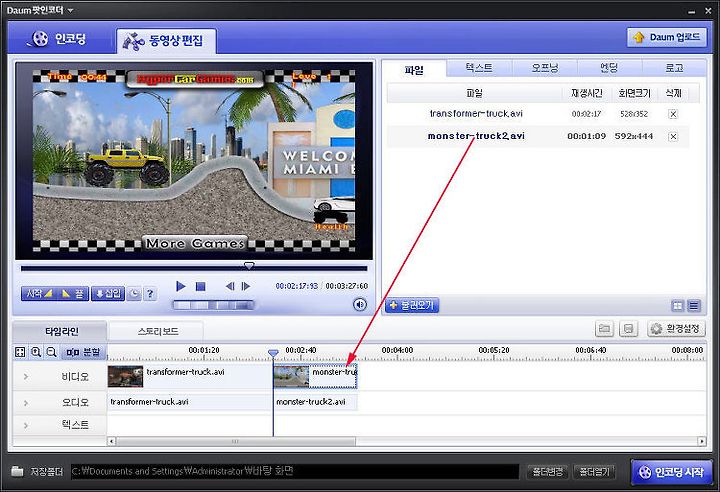The image size is (720, 492).
Task: Click the 폴더열기 button
Action: tap(594, 472)
